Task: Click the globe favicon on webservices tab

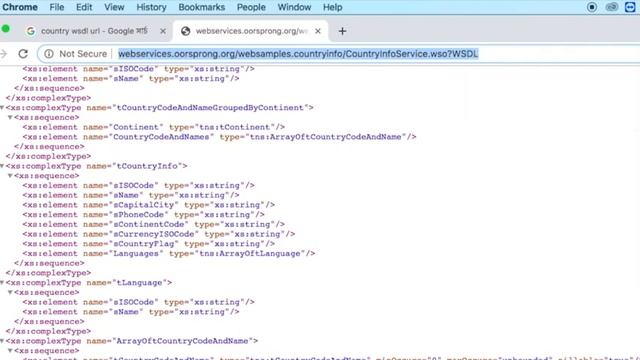Action: [x=186, y=31]
